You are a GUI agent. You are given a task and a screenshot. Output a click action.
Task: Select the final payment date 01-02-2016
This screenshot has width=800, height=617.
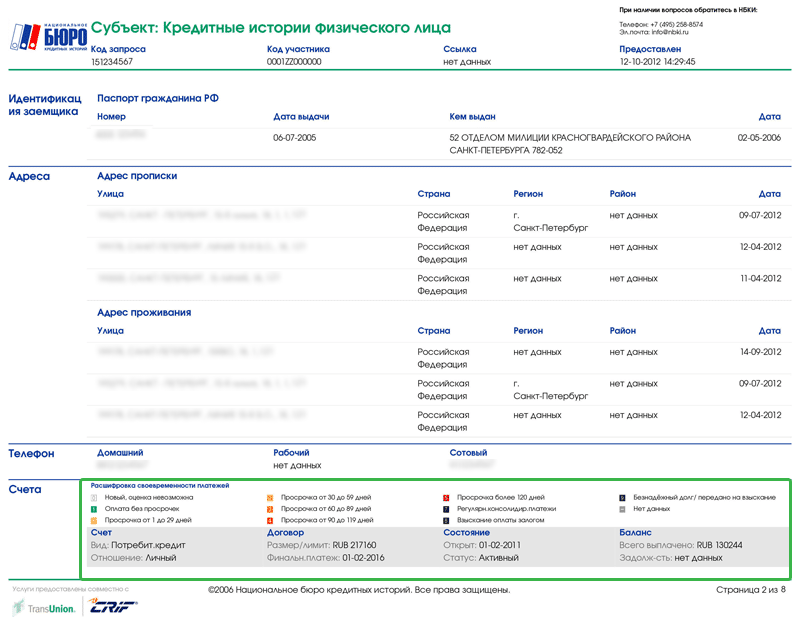[x=363, y=558]
